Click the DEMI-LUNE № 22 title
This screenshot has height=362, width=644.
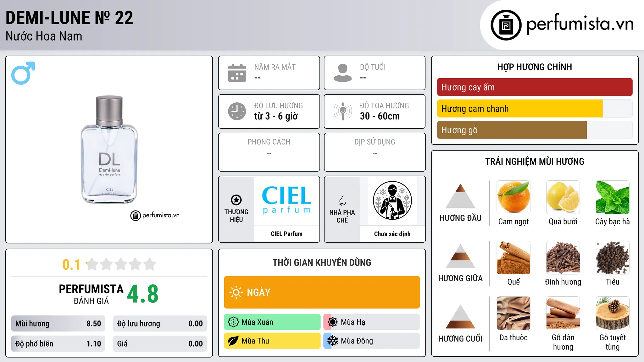pyautogui.click(x=69, y=18)
